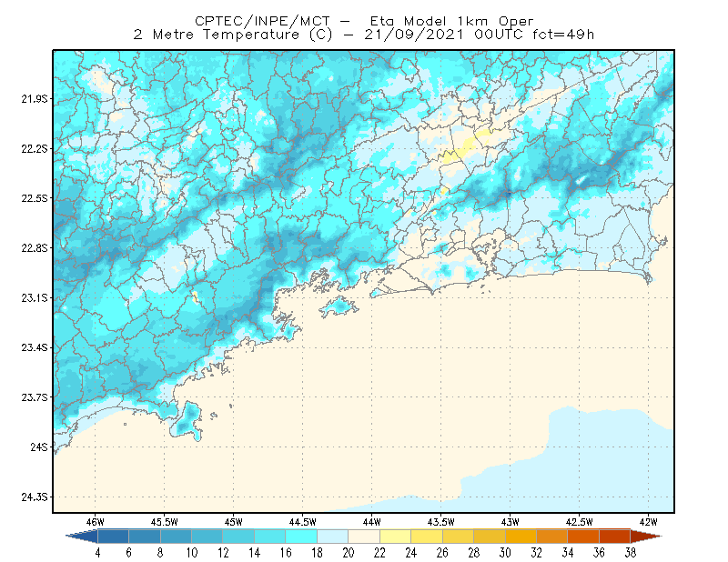Click the 42W longitude label

coord(648,522)
